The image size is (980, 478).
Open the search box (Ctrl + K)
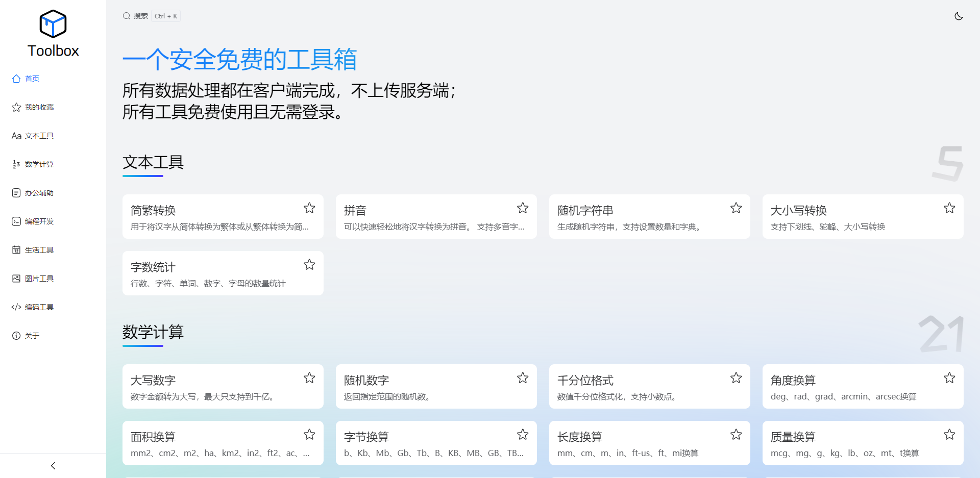tap(151, 16)
